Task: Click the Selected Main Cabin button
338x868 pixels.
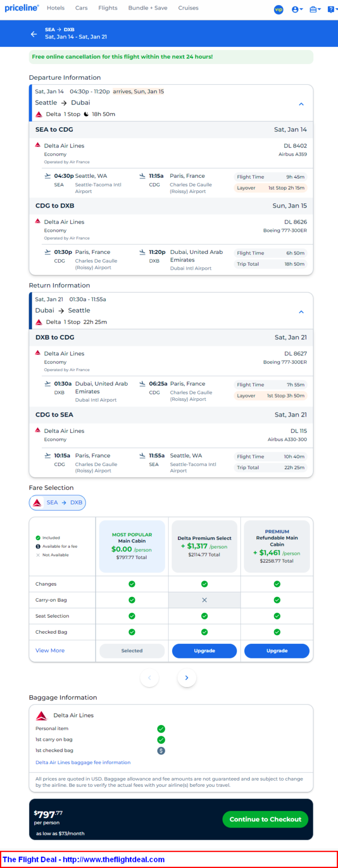Action: (132, 651)
